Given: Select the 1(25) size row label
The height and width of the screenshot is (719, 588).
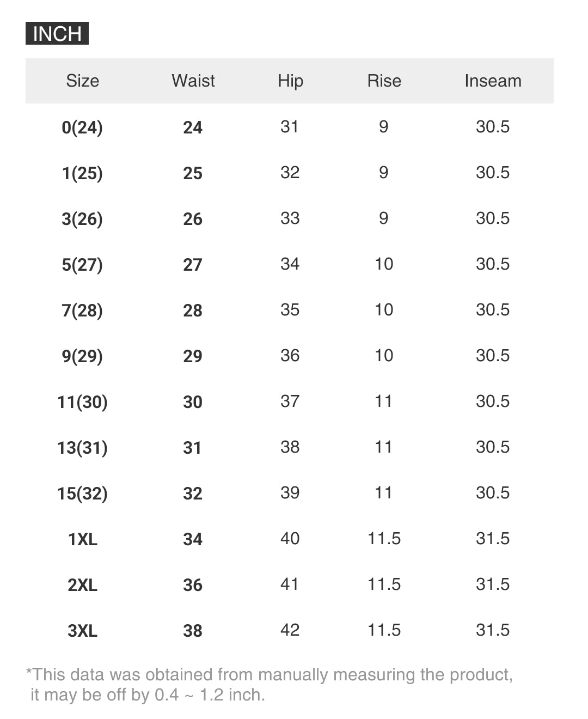Looking at the screenshot, I should click(x=82, y=173).
